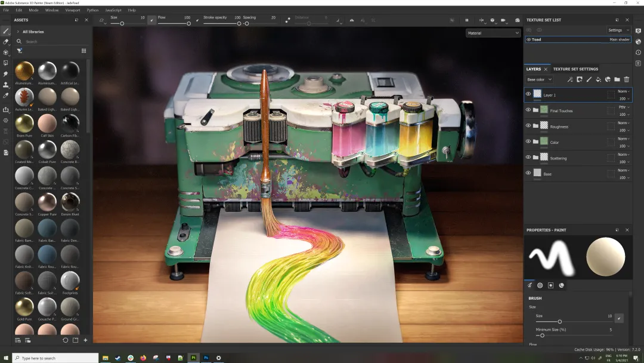Image resolution: width=644 pixels, height=363 pixels.
Task: Click the add folder icon in Layers panel
Action: click(x=617, y=79)
